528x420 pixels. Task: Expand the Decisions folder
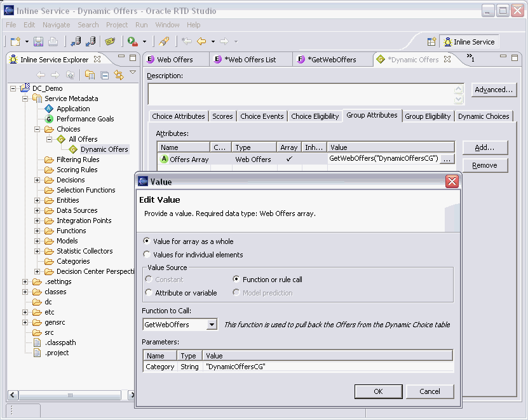(37, 180)
